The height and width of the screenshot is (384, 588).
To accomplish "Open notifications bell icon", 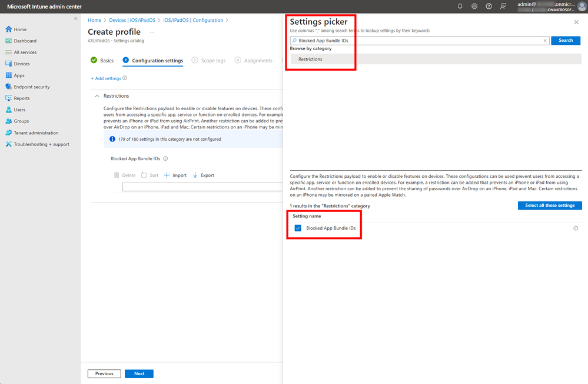I will pyautogui.click(x=460, y=6).
